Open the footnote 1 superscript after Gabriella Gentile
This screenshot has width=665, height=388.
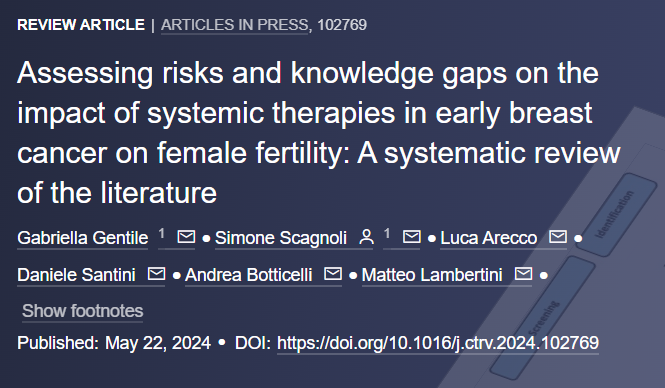162,233
